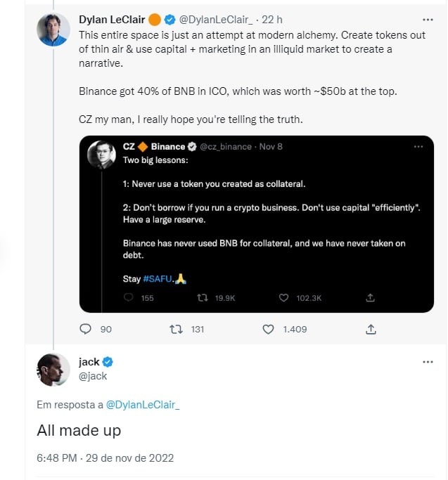Viewport: 448px width, 480px height.
Task: Retweet the quoted CZ Binance tweet
Action: [x=203, y=297]
